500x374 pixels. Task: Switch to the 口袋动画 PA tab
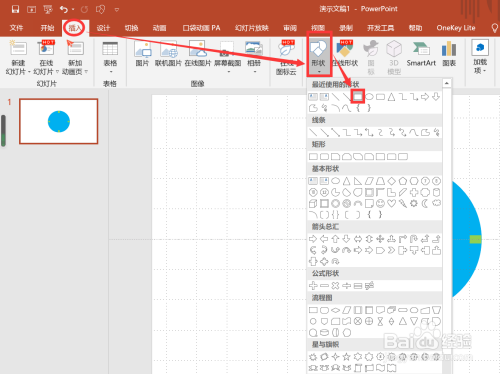click(x=201, y=28)
